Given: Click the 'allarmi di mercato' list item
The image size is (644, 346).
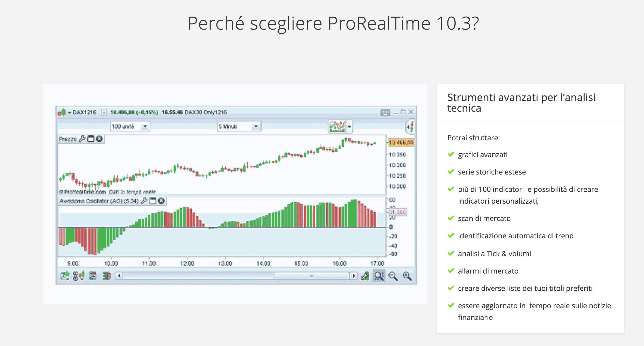Looking at the screenshot, I should pos(488,271).
